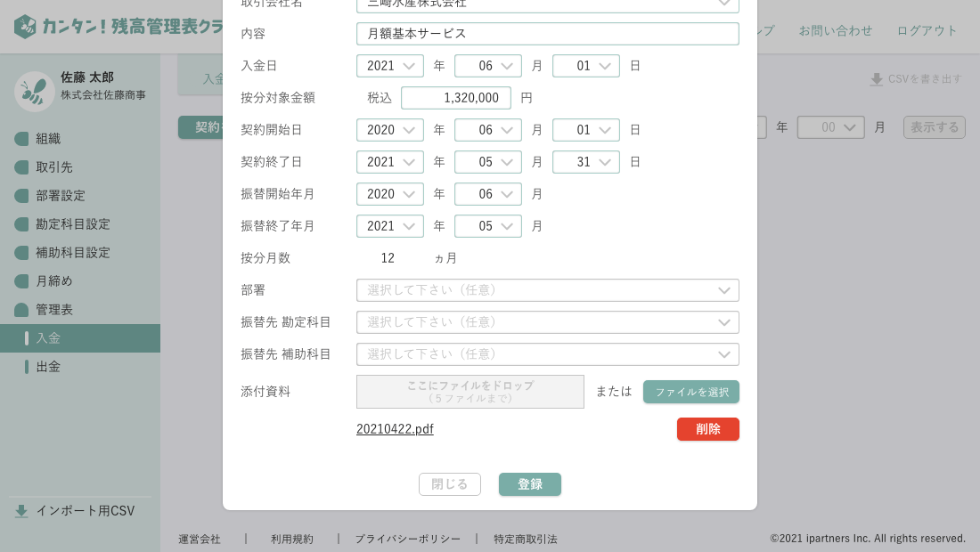This screenshot has width=980, height=552.
Task: Click the red 削除 button
Action: tap(708, 429)
